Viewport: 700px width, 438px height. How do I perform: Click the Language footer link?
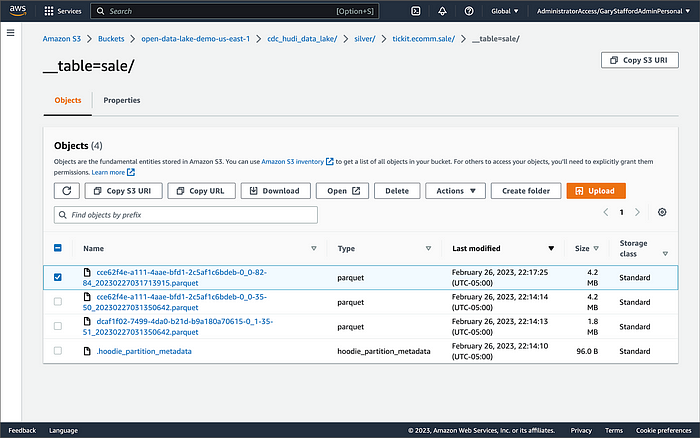(63, 430)
